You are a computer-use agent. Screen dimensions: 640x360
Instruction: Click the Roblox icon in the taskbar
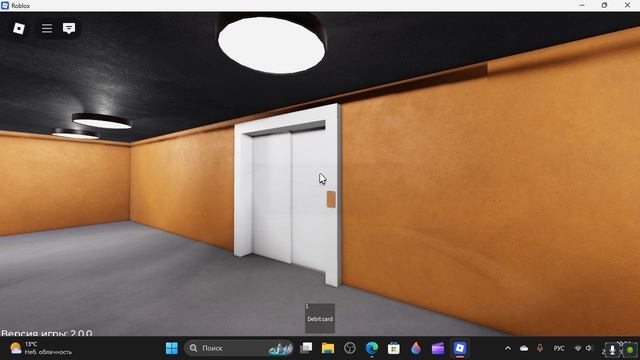(x=460, y=348)
